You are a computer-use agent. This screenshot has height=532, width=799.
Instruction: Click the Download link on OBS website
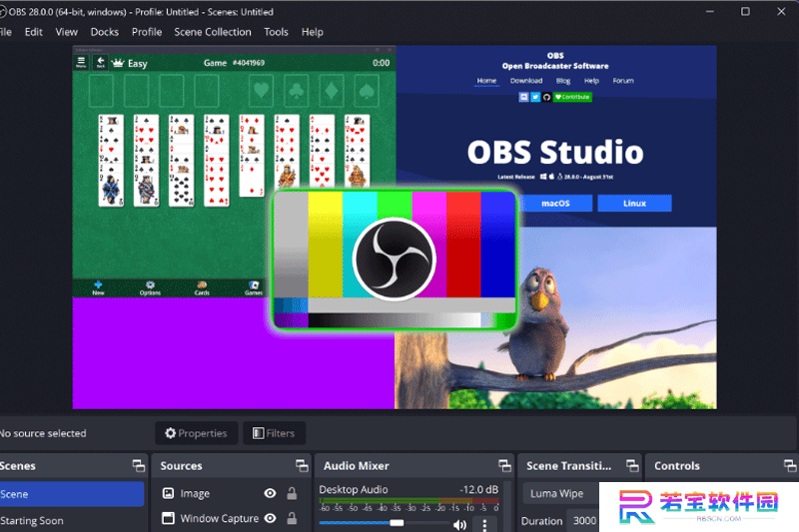tap(526, 81)
